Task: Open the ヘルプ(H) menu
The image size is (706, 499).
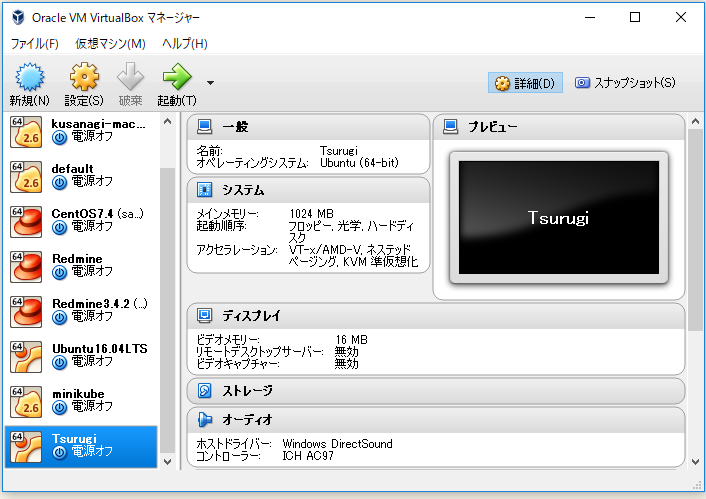Action: (185, 44)
